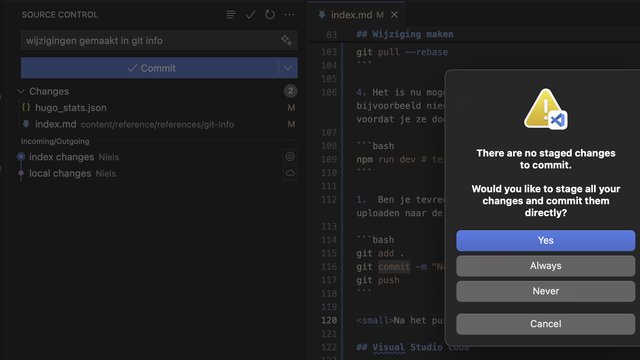Open the Commit button dropdown arrow
640x360 pixels.
coord(288,68)
